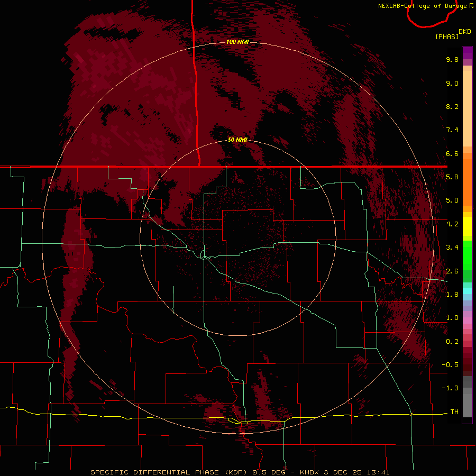Click the 50 NMI range ring label
The height and width of the screenshot is (476, 476).
pos(237,140)
